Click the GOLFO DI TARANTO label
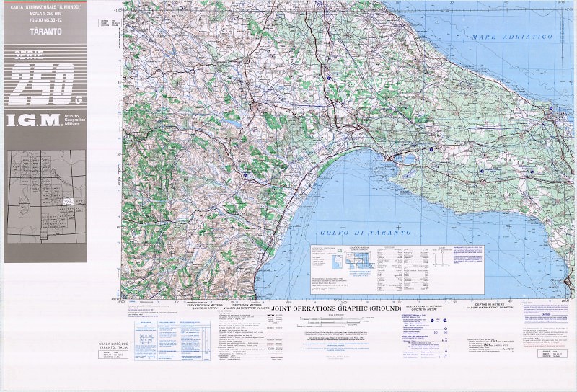Viewport: 577px width, 392px height. [x=364, y=233]
